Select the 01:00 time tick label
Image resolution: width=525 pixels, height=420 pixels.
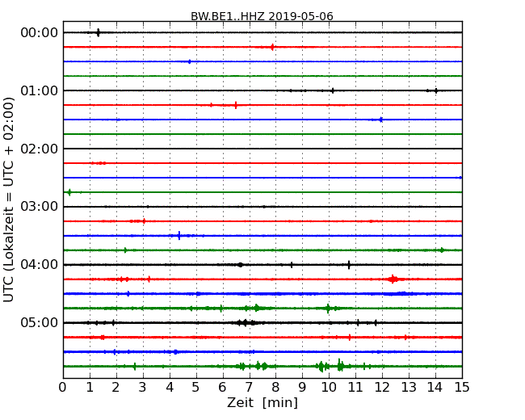click(x=40, y=90)
